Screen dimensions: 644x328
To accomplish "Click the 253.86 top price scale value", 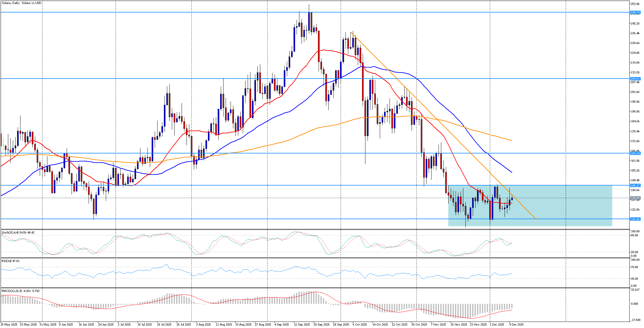I will coord(635,4).
